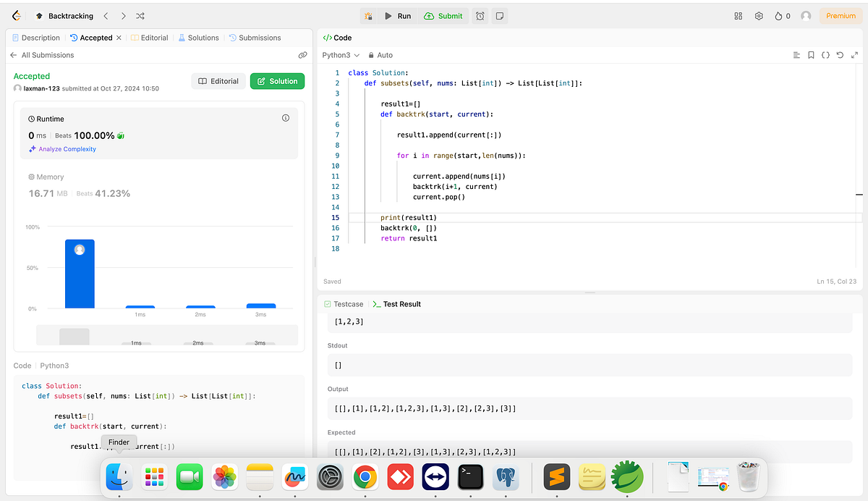Bookmark the code using the bookmark icon
The image size is (868, 501).
(x=811, y=55)
